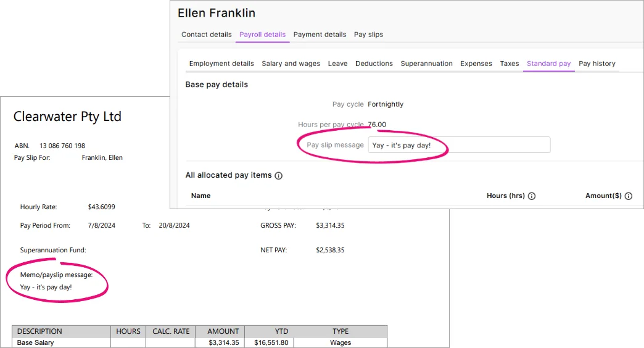Click the AMOUNT column header
This screenshot has width=644, height=348.
tap(223, 331)
